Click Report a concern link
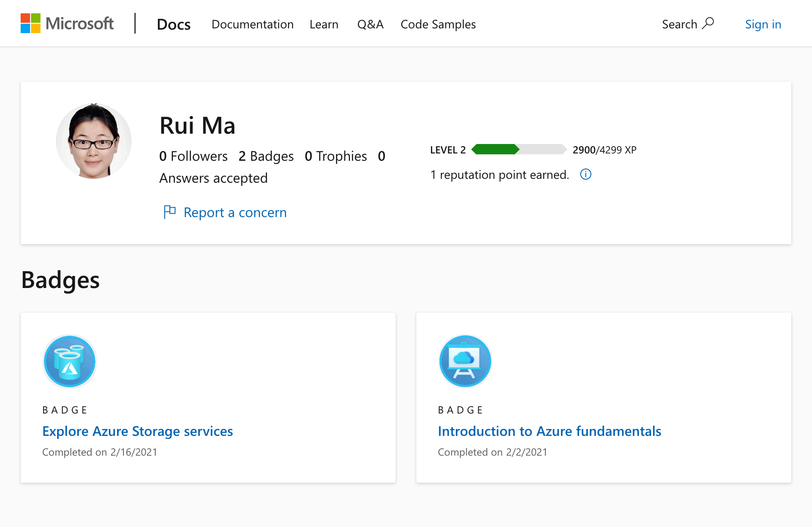The height and width of the screenshot is (527, 812). [235, 212]
